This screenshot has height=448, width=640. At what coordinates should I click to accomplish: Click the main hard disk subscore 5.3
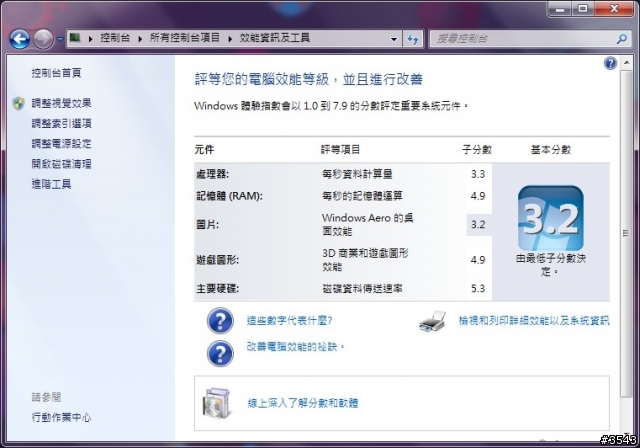coord(478,288)
